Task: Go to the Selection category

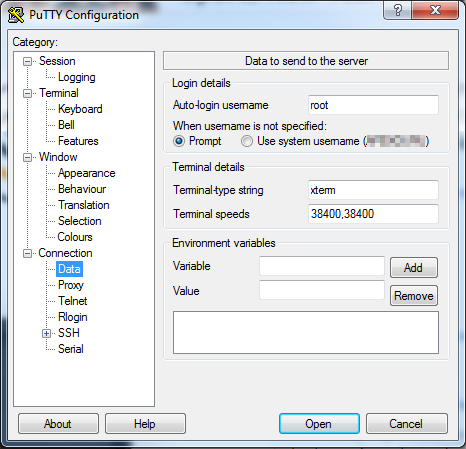Action: (x=79, y=221)
